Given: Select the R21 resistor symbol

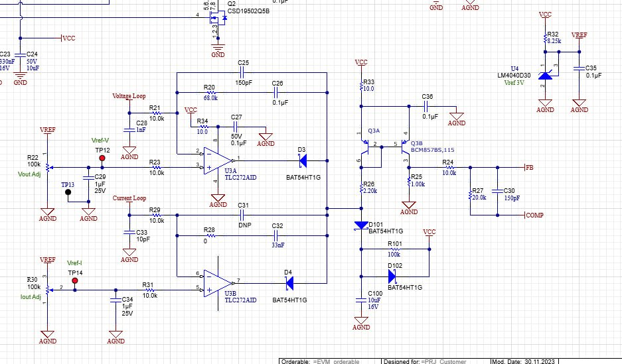Looking at the screenshot, I should pos(156,113).
